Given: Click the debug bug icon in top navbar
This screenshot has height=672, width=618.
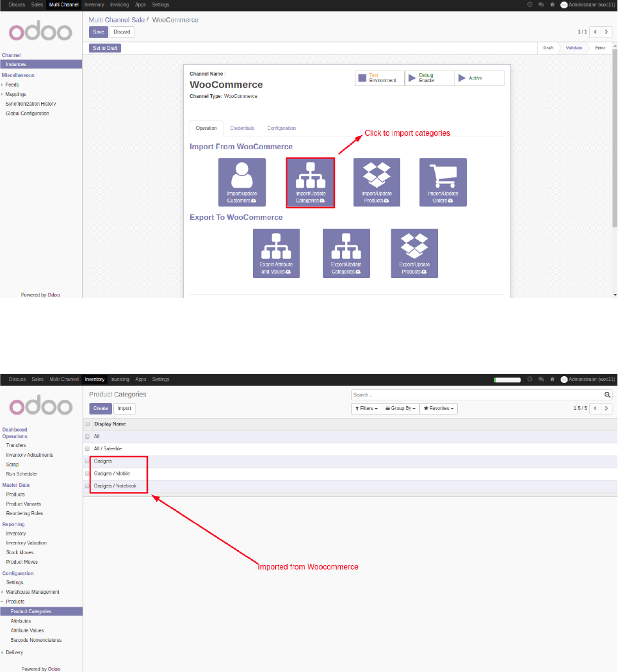Looking at the screenshot, I should pos(553,4).
